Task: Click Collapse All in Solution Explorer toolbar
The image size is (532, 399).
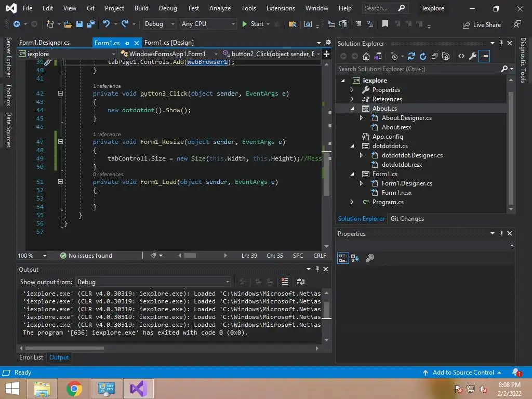Action: pyautogui.click(x=434, y=56)
